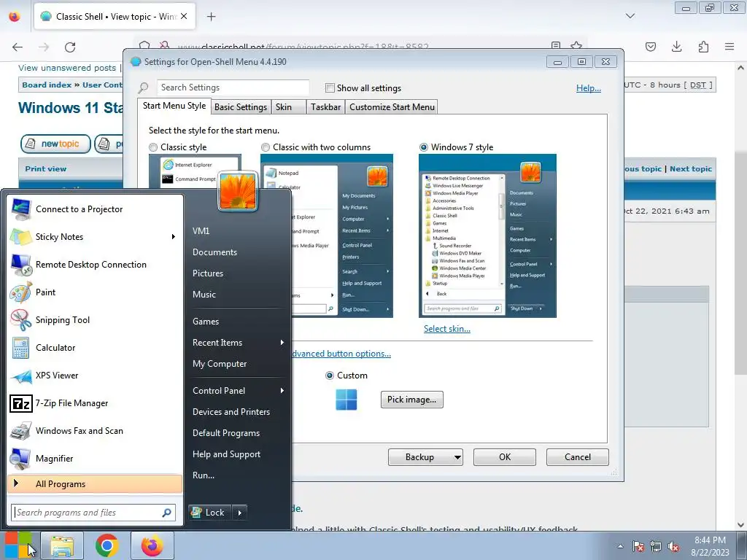Open Windows Fax and Scan icon
Screen dimensions: 747x560
[x=20, y=431]
